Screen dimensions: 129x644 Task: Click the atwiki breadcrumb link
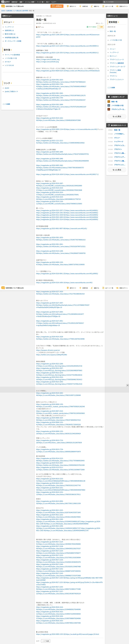[3, 11]
